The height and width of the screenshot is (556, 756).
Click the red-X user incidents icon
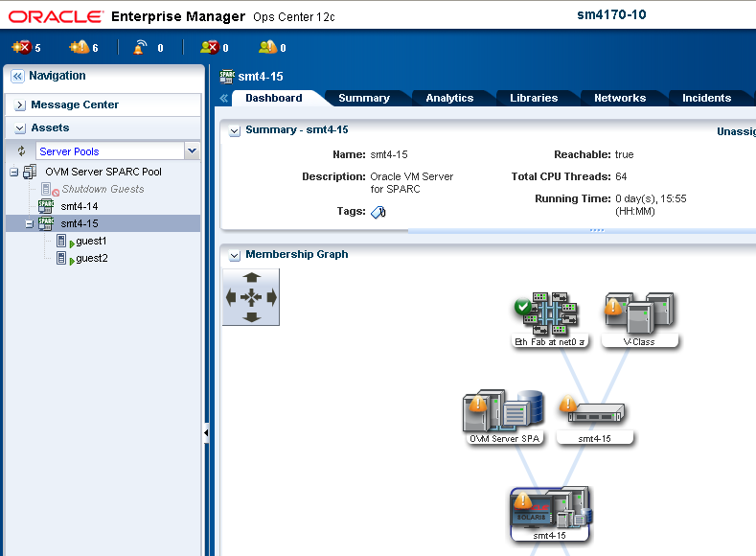[x=210, y=47]
